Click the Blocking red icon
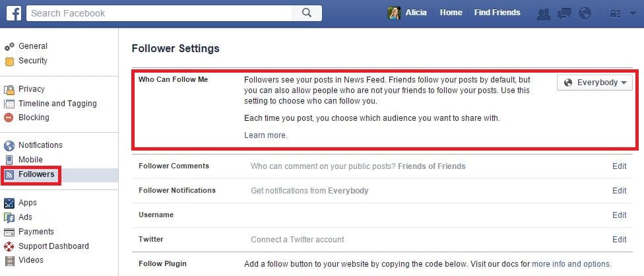This screenshot has width=644, height=276. pos(9,118)
